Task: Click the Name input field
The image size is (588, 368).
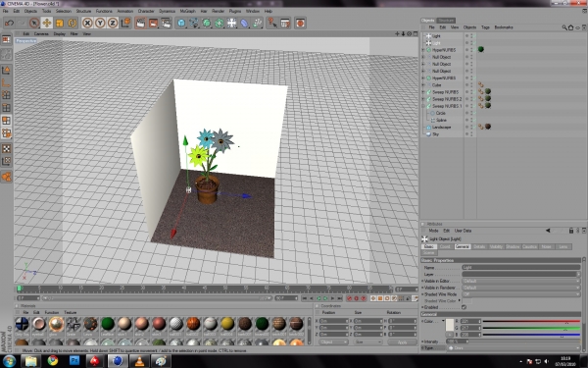Action: coord(521,267)
